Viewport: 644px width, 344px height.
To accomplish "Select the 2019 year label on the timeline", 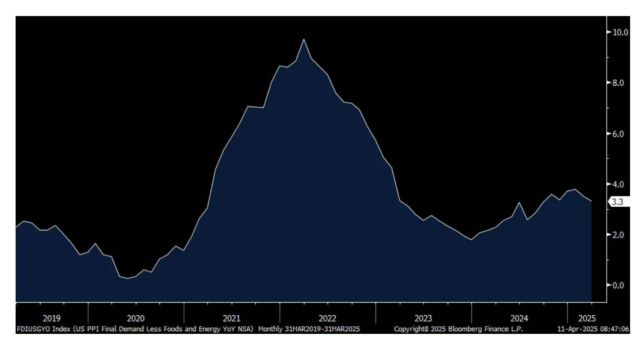I will coord(51,318).
